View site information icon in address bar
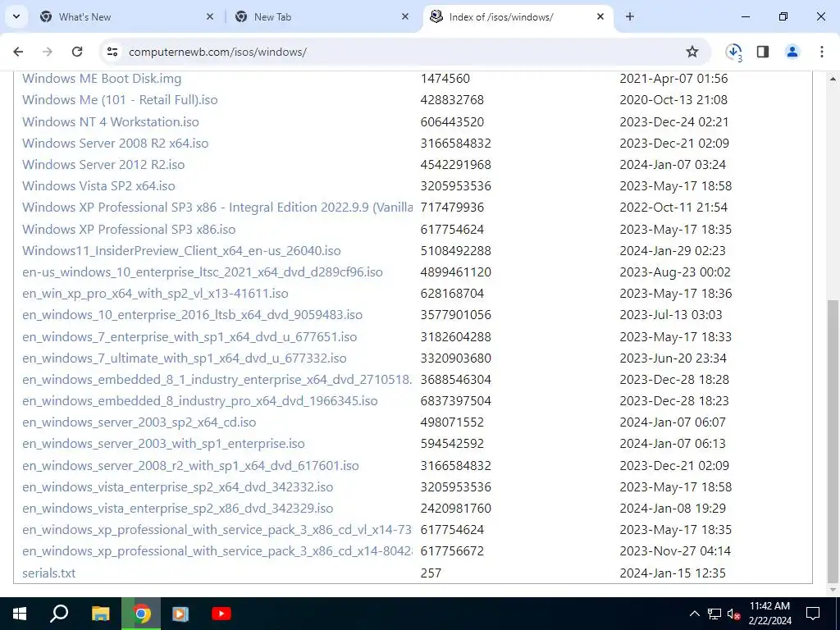 112,52
